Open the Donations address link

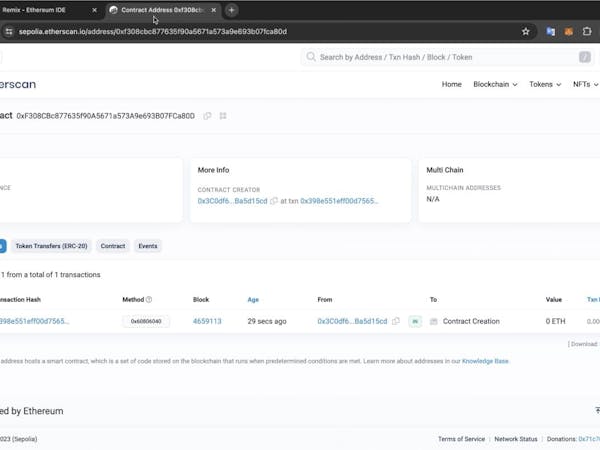pos(589,439)
